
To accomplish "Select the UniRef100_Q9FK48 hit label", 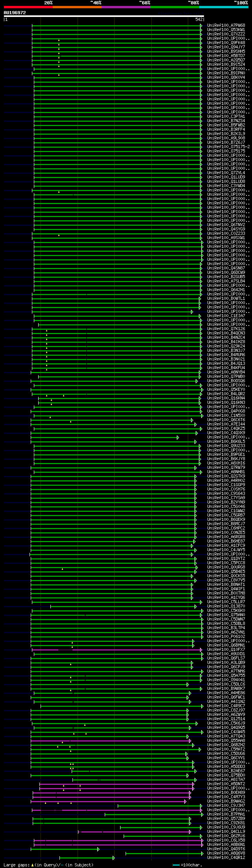I will pyautogui.click(x=226, y=43).
